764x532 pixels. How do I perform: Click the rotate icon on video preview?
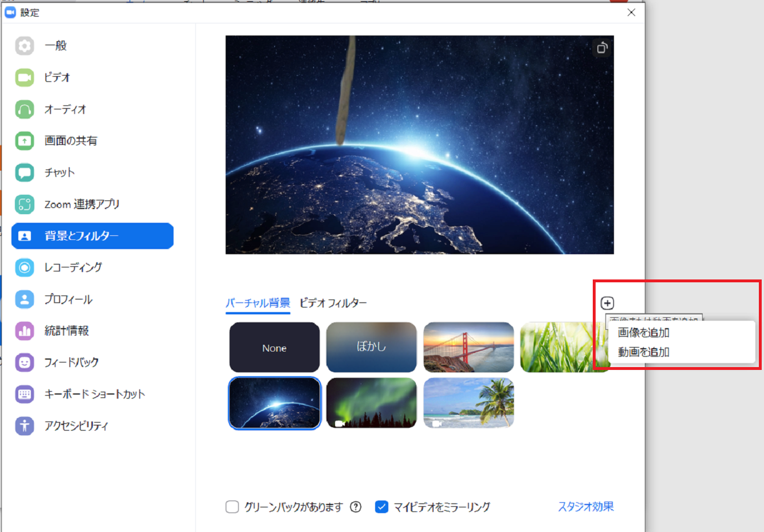601,48
